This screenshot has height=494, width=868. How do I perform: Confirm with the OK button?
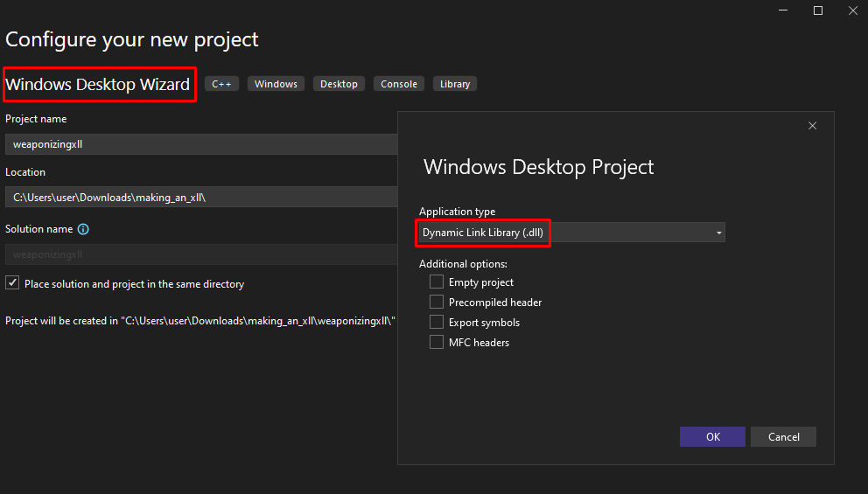[x=712, y=436]
